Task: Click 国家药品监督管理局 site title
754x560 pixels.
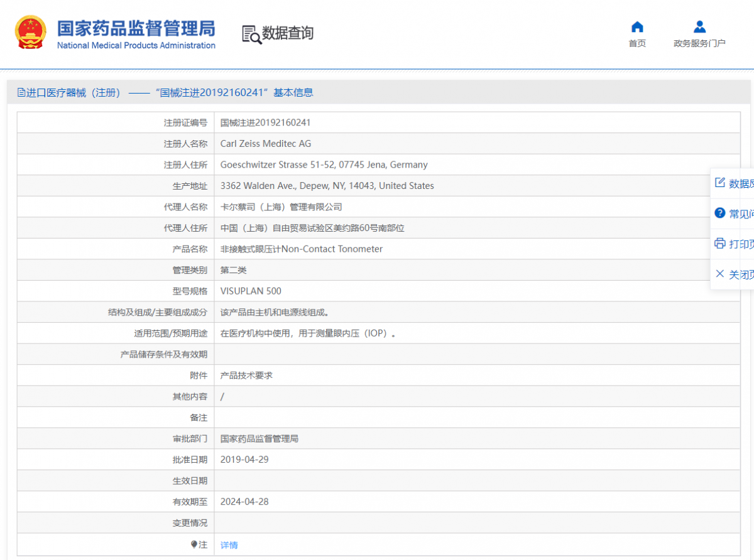Action: coord(136,28)
